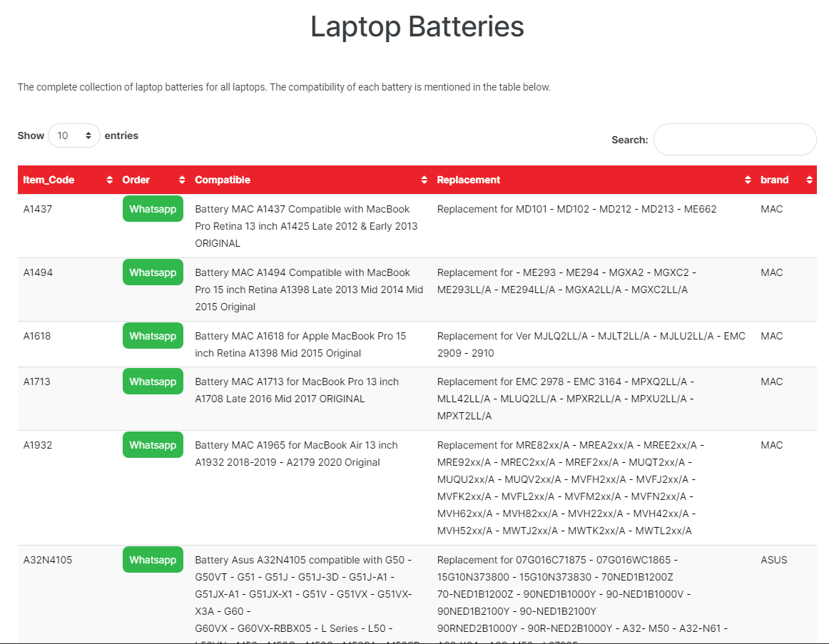Click the brand column header label
This screenshot has width=829, height=644.
coord(775,180)
